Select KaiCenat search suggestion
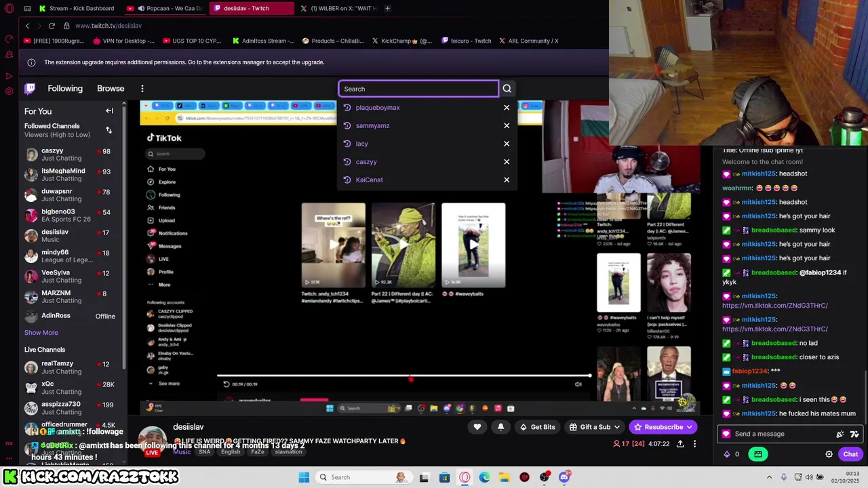Screen dimensions: 868x488 click(x=427, y=180)
